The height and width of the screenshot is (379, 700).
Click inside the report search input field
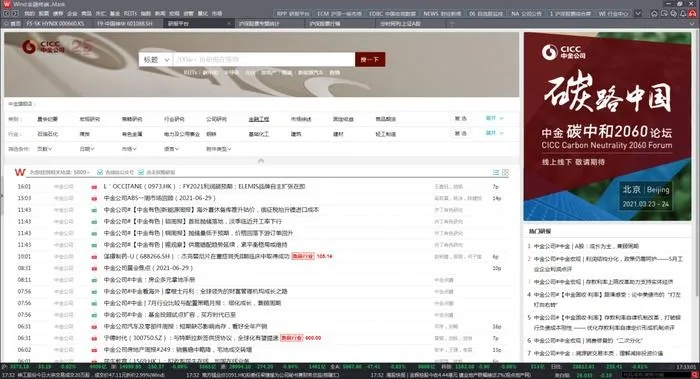click(264, 59)
